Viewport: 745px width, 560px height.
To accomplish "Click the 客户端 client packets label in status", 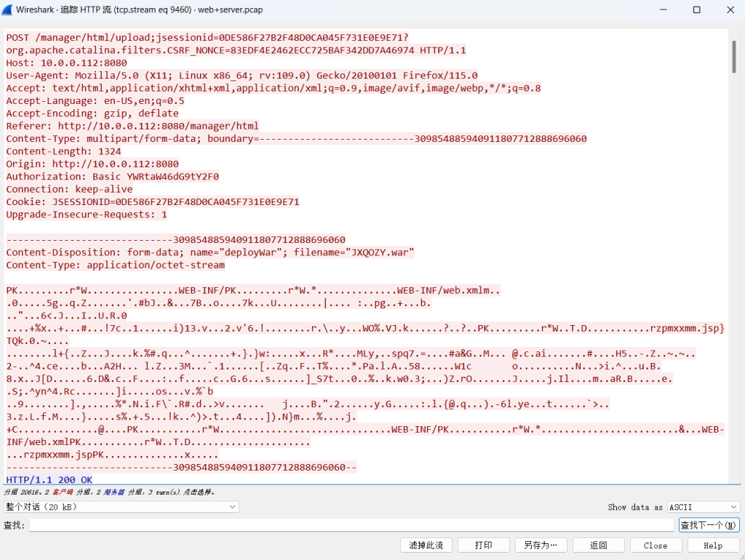I will 63,492.
